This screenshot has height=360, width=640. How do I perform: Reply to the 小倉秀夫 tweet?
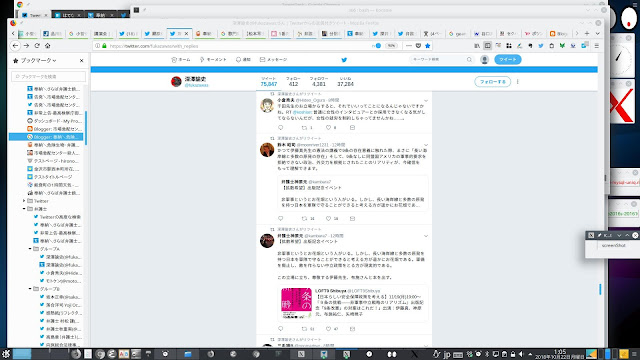280,128
